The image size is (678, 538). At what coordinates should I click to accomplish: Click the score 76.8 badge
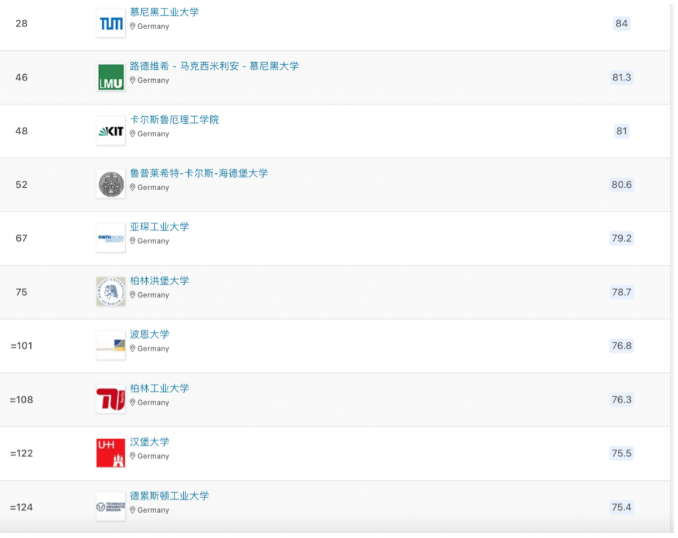(x=621, y=346)
